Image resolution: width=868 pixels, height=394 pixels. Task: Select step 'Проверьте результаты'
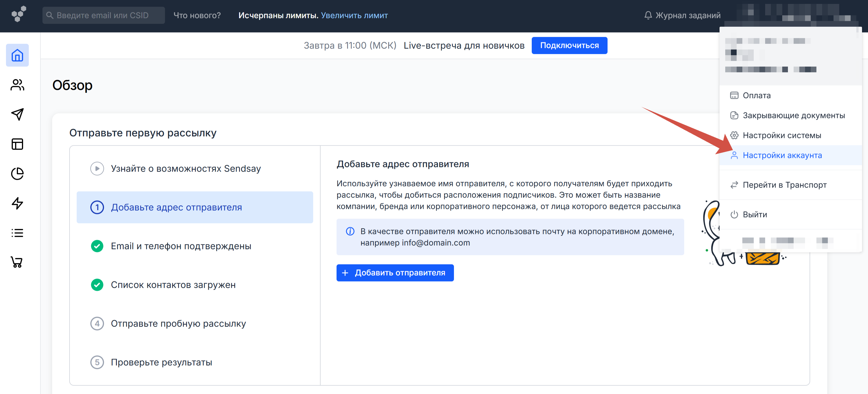pos(161,362)
